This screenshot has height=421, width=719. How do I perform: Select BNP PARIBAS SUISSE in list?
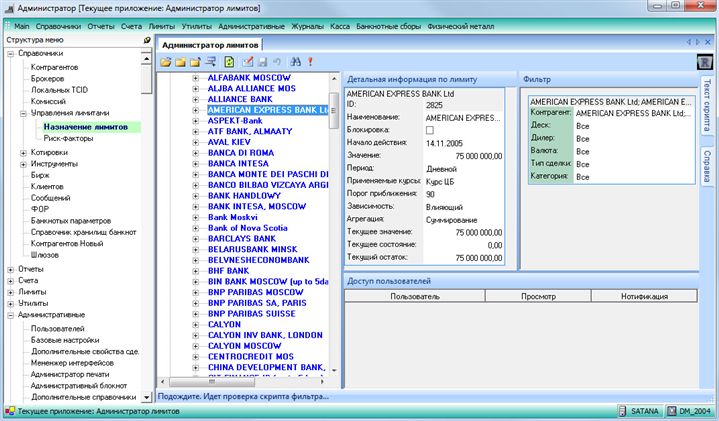pyautogui.click(x=251, y=314)
